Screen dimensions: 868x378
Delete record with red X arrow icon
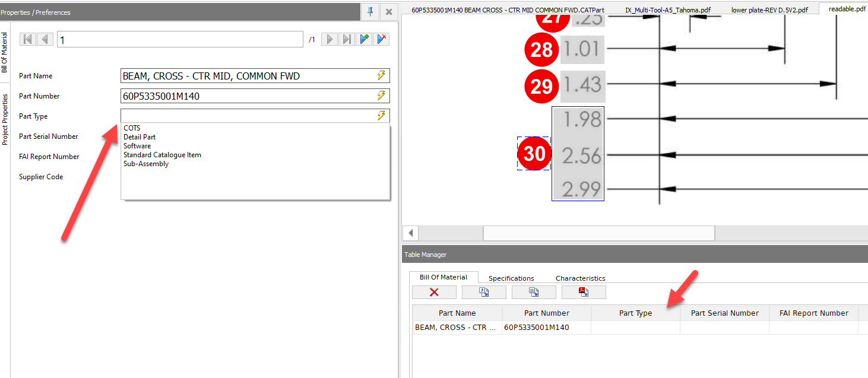(381, 39)
